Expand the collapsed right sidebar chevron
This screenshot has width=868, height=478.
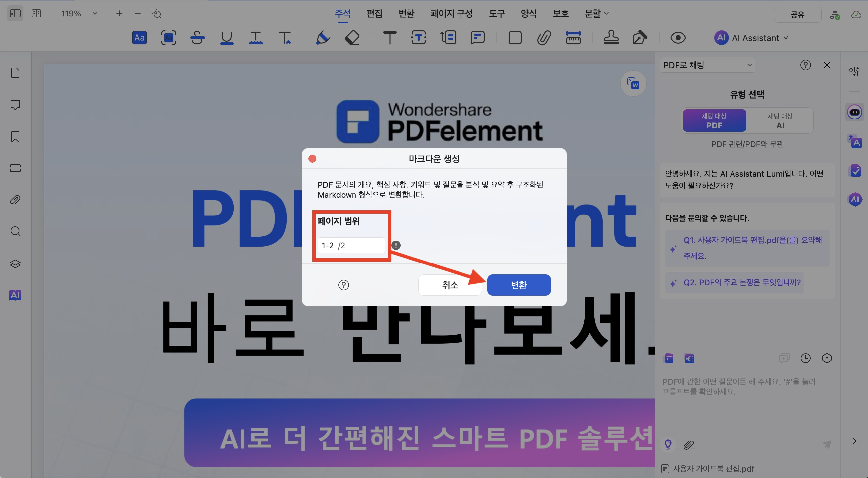click(x=854, y=441)
